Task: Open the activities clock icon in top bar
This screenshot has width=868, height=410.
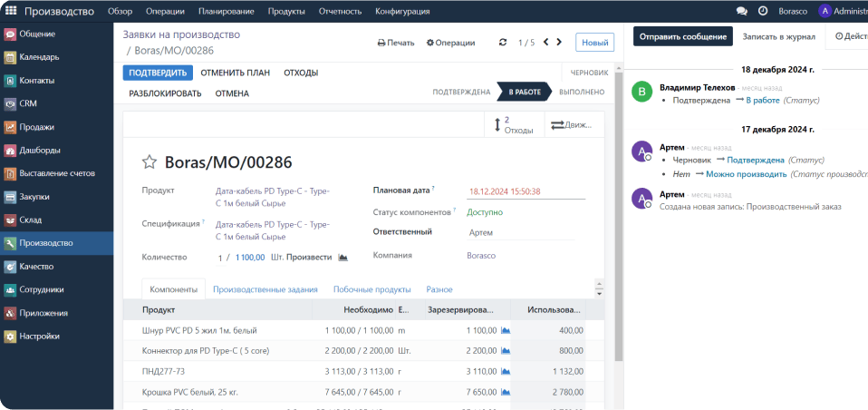Action: [x=763, y=11]
